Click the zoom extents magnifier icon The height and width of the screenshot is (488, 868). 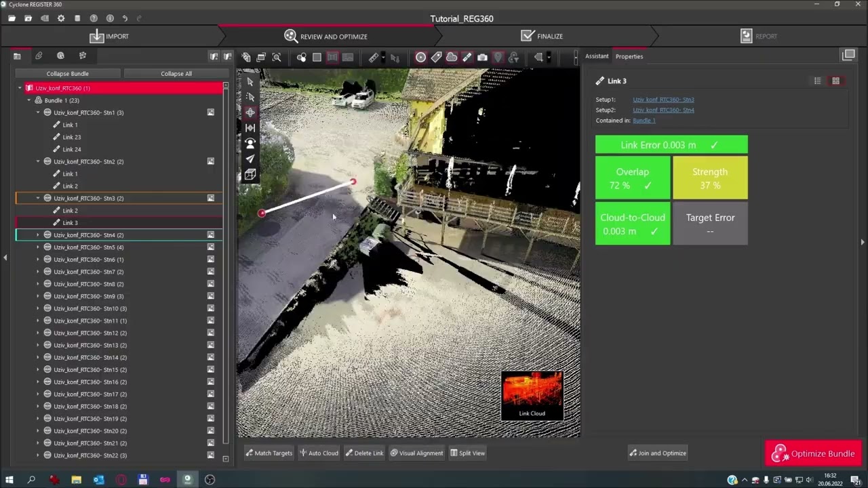(x=277, y=58)
